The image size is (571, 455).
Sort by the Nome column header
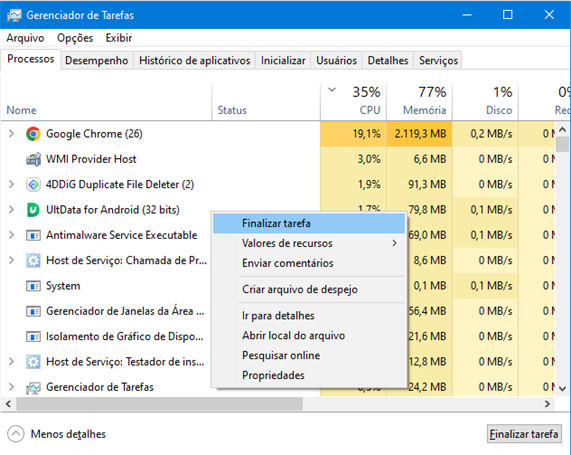click(106, 102)
